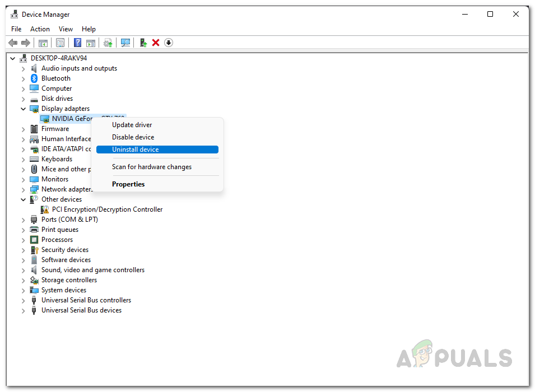535x392 pixels.
Task: Expand the System devices category
Action: tap(23, 291)
